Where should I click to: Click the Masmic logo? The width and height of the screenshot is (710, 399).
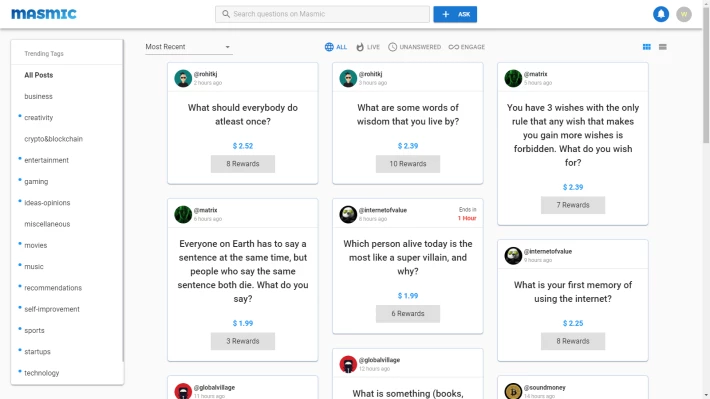coord(44,14)
